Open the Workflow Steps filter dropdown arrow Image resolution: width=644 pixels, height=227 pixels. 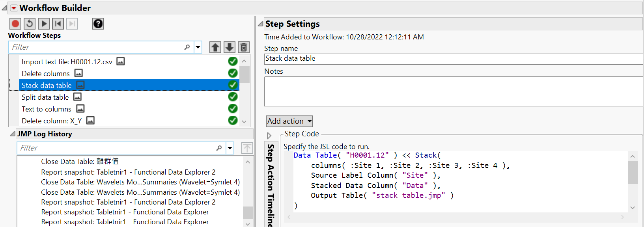point(198,47)
